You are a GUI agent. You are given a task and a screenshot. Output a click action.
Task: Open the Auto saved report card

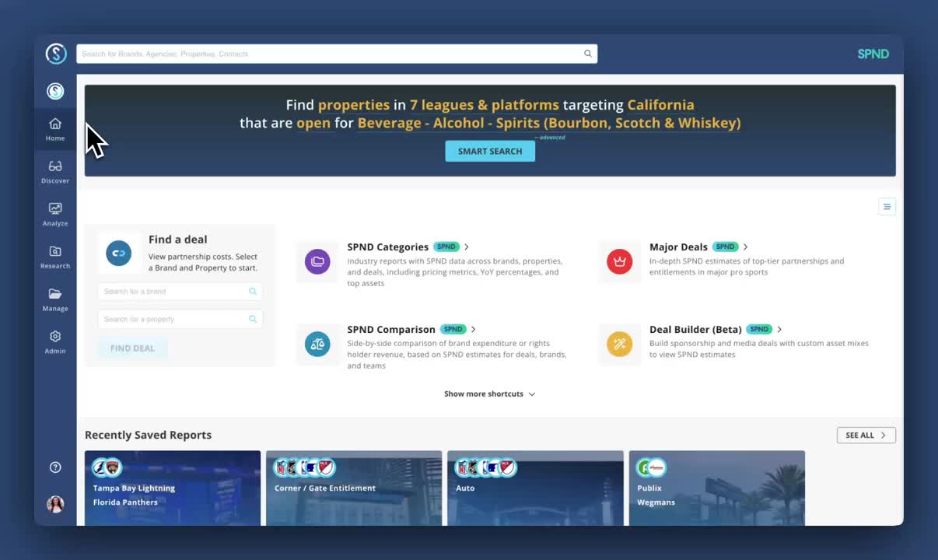[x=535, y=488]
